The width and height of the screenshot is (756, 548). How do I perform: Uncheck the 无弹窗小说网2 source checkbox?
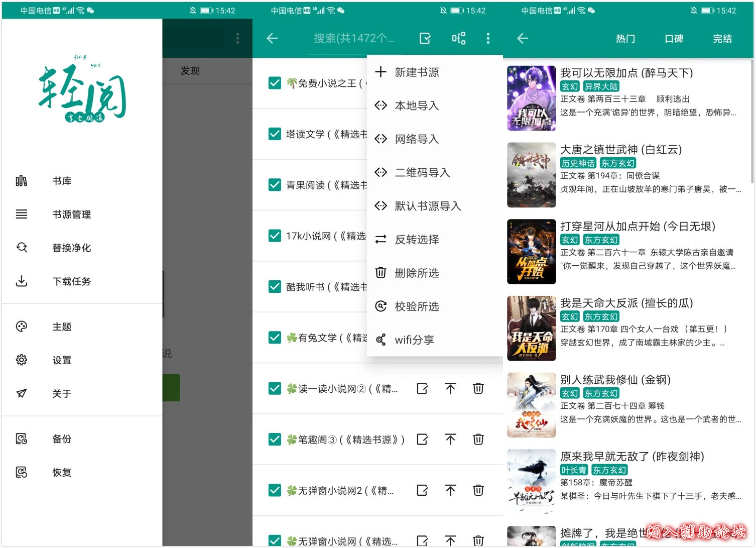coord(275,490)
